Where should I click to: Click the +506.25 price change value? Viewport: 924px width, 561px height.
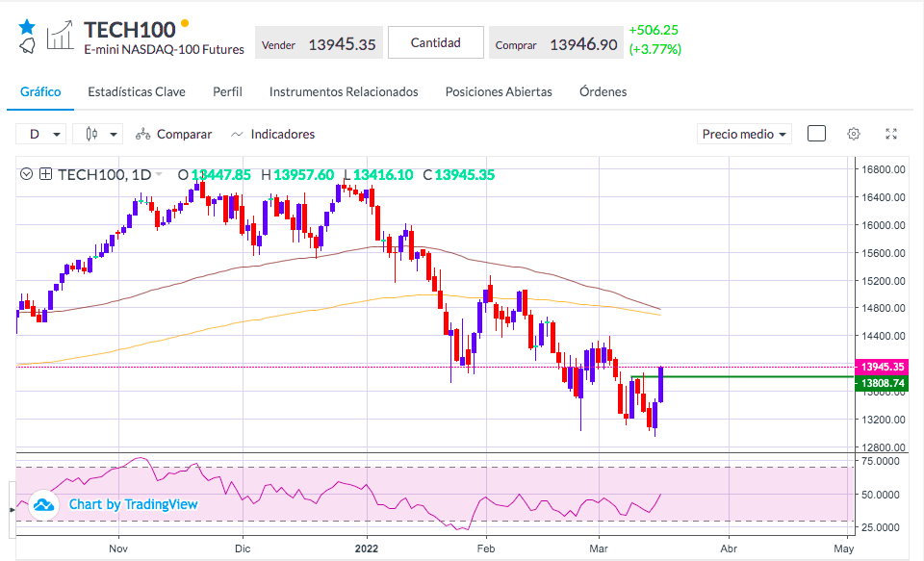coord(654,30)
